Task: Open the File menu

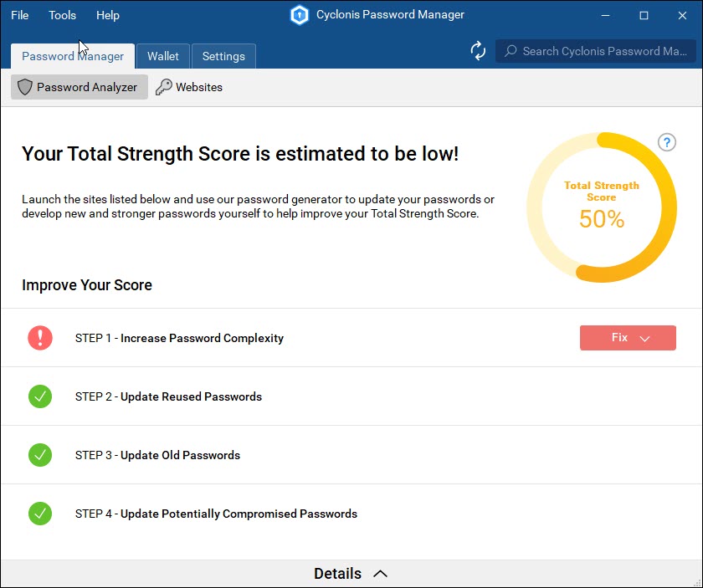Action: click(x=20, y=15)
